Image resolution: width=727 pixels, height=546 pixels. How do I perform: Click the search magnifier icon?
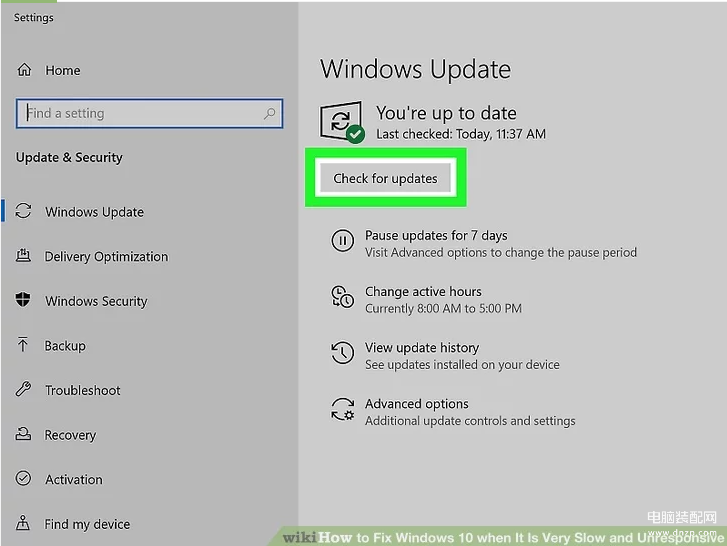click(x=269, y=113)
